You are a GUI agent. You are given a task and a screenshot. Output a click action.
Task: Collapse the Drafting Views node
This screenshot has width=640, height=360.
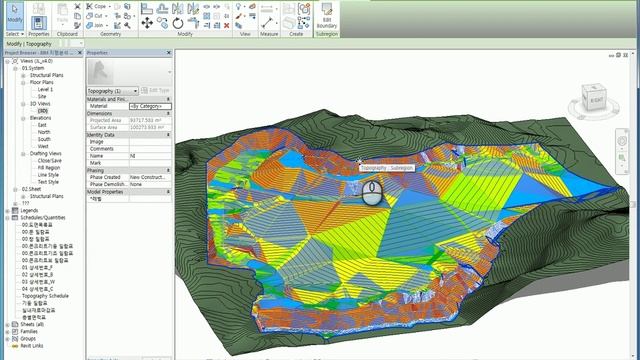23,153
